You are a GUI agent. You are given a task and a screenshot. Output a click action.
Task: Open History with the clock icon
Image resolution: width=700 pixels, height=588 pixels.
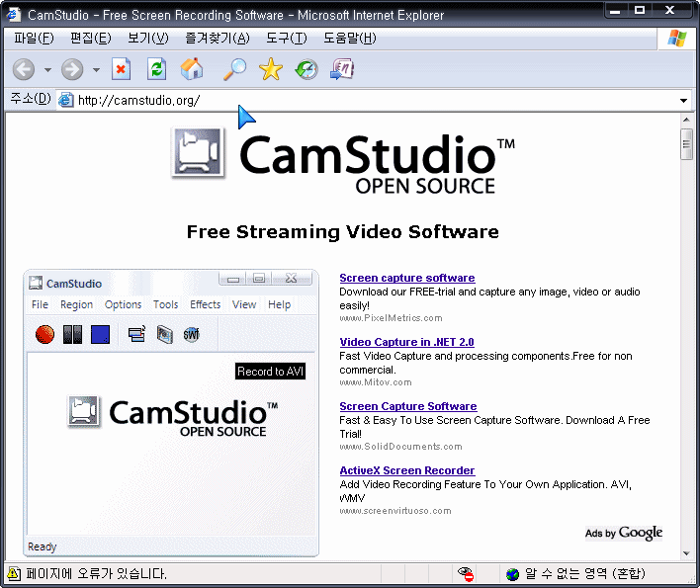pos(306,69)
